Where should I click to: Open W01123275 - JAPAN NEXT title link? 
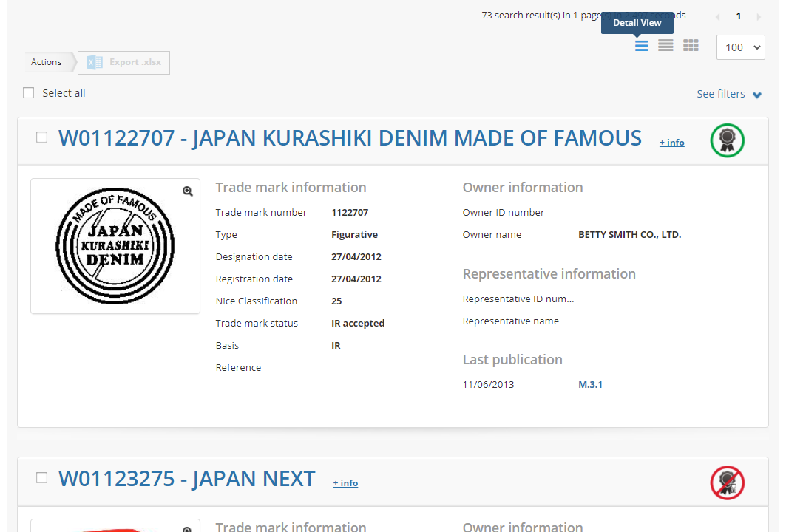[x=187, y=479]
